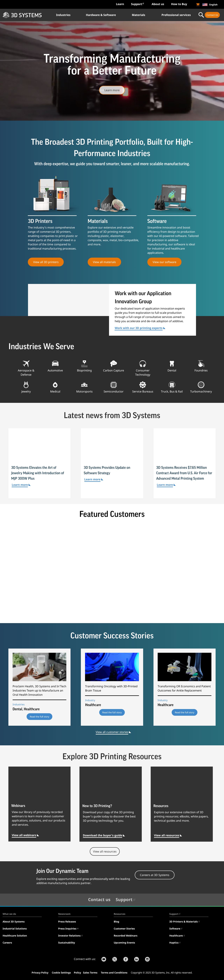Visit the LinkedIn social icon
Image resolution: width=224 pixels, height=980 pixels.
(136, 959)
